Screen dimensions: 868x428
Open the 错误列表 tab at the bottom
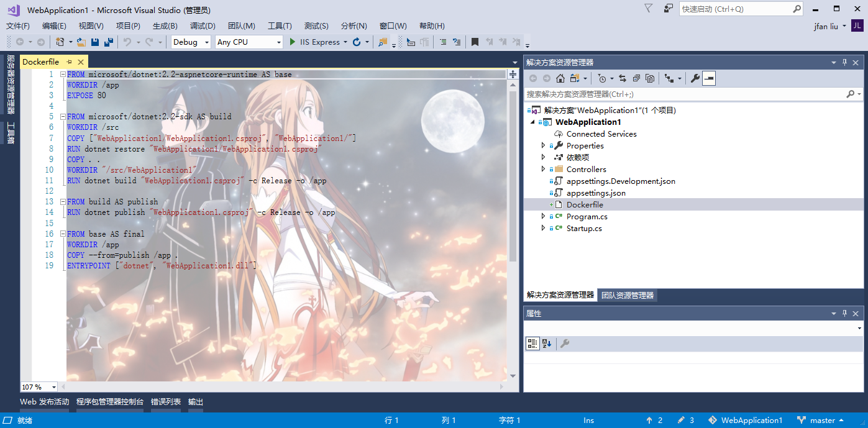coord(166,402)
